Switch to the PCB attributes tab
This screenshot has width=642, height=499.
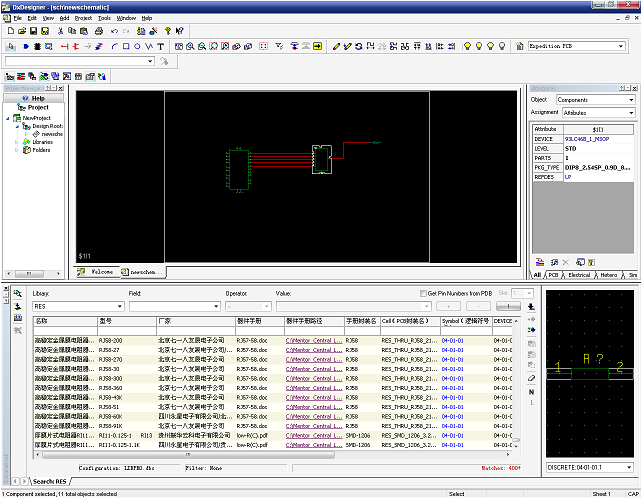coord(555,274)
